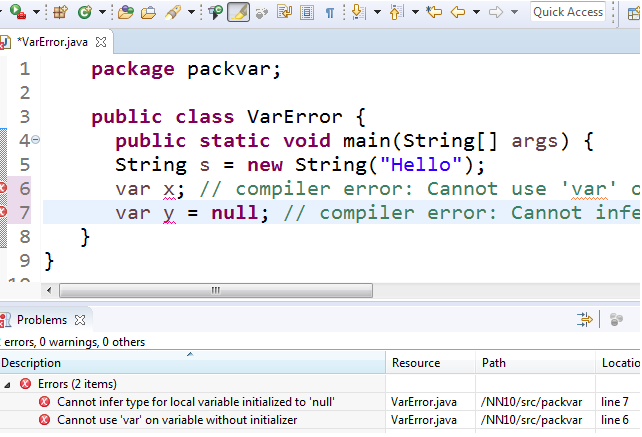
Task: Fold the main method at line 4
Action: (36, 140)
